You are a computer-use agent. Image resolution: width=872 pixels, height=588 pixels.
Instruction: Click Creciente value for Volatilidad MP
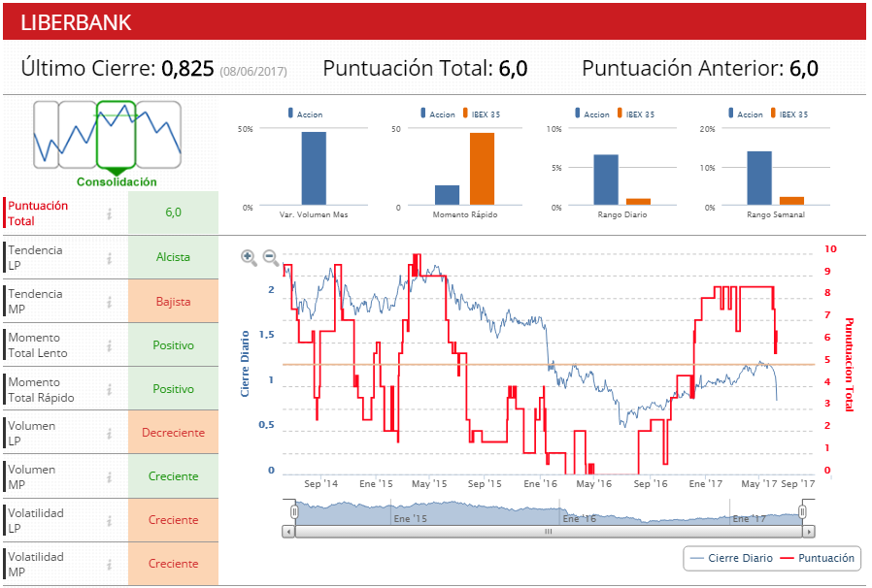point(173,564)
